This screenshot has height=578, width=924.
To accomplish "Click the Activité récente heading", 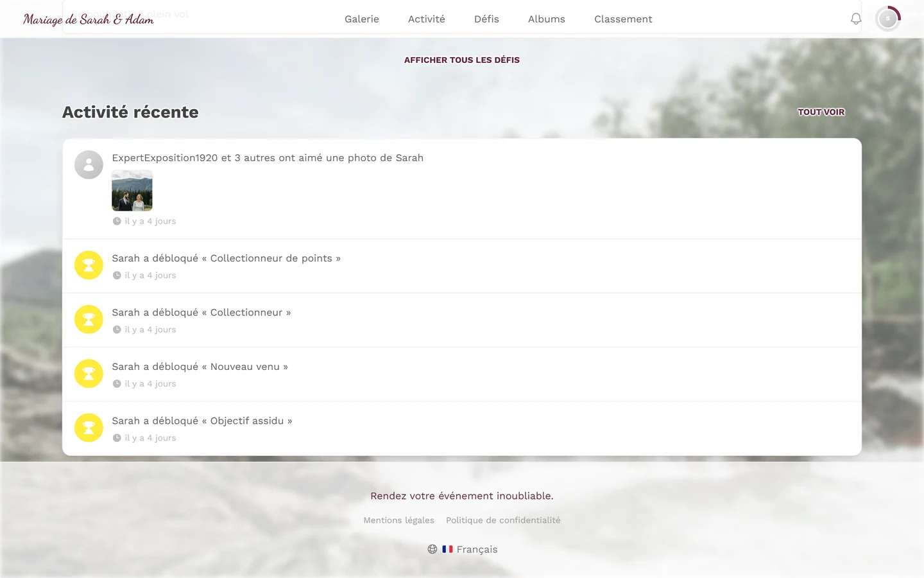I will [x=130, y=112].
